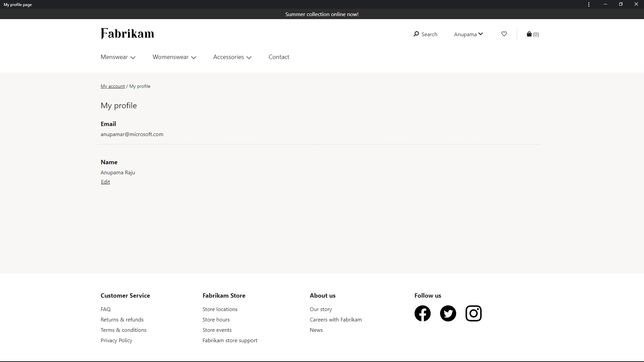Select the My account breadcrumb link
The height and width of the screenshot is (362, 644).
(112, 86)
